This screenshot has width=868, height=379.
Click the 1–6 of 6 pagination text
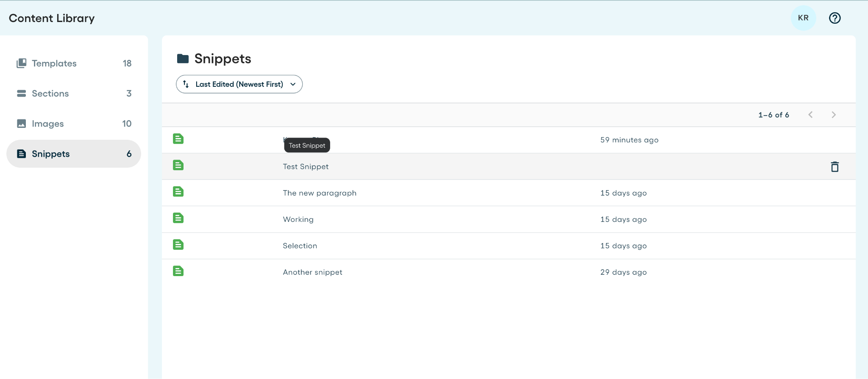click(773, 115)
